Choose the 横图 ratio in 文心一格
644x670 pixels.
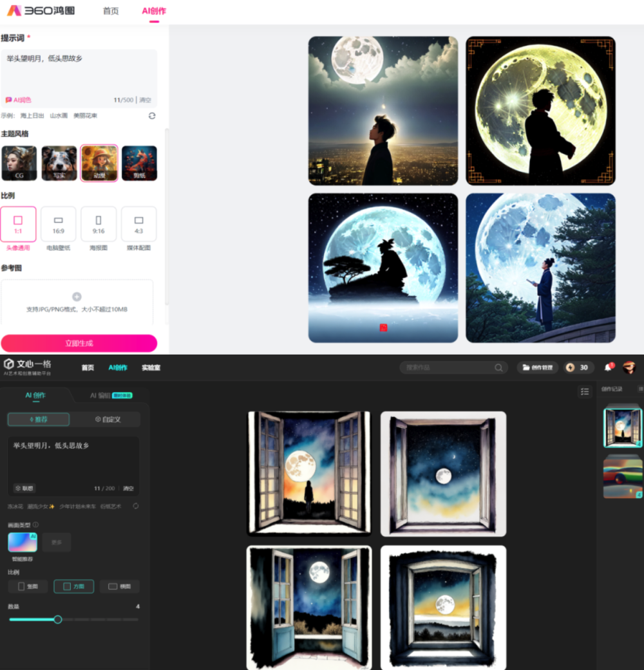(120, 586)
